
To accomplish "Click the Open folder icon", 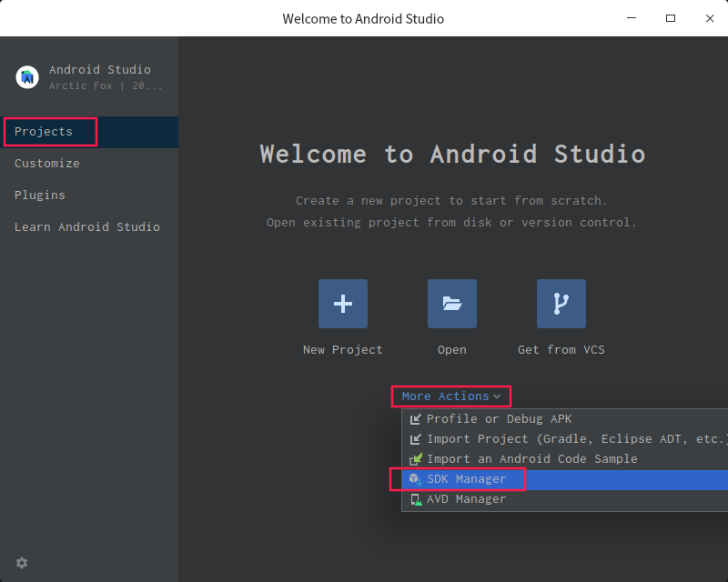I will point(452,304).
